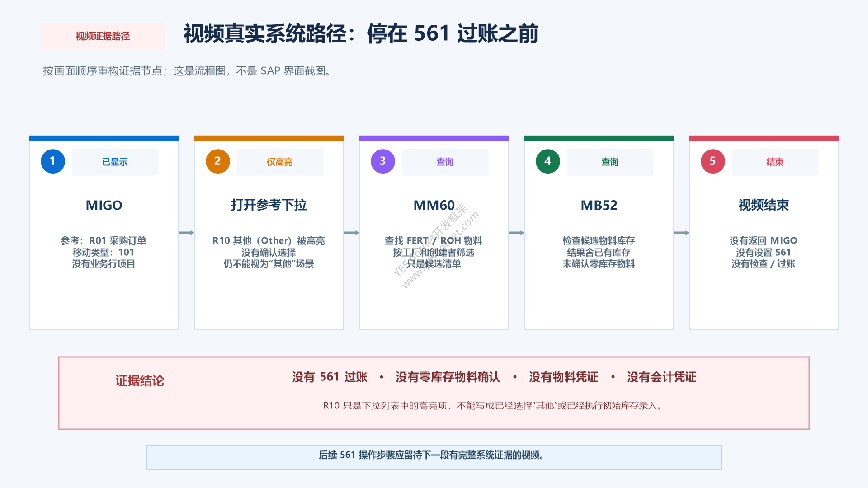
Task: Click the green number 4 circle
Action: pyautogui.click(x=548, y=161)
